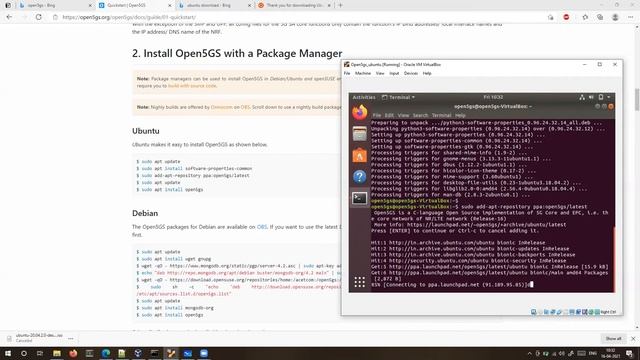The width and height of the screenshot is (640, 360).
Task: Open the Help icon in Ubuntu dock
Action: pyautogui.click(x=360, y=177)
